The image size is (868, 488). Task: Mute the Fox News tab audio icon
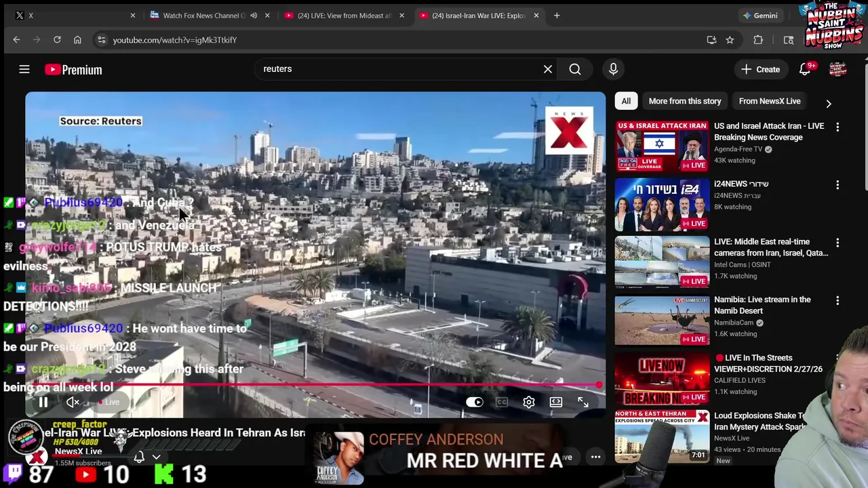tap(254, 15)
